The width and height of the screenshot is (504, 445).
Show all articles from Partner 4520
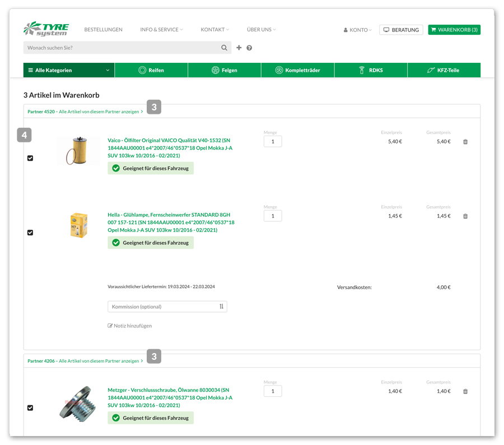pyautogui.click(x=85, y=112)
